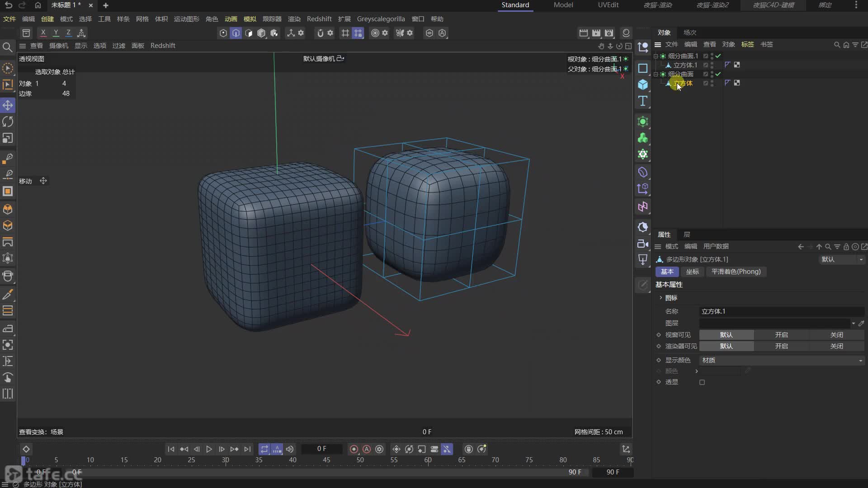The width and height of the screenshot is (868, 488).
Task: Switch to the 层 tab
Action: 687,235
